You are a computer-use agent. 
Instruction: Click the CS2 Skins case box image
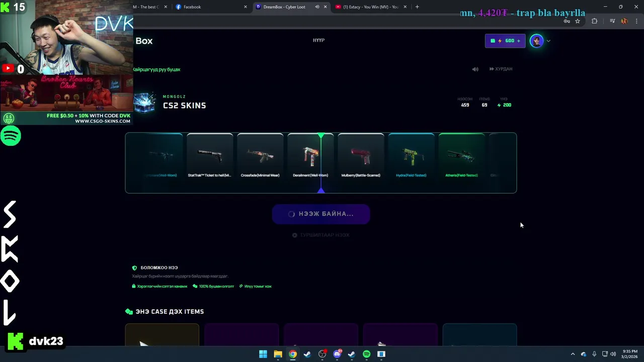coord(145,102)
